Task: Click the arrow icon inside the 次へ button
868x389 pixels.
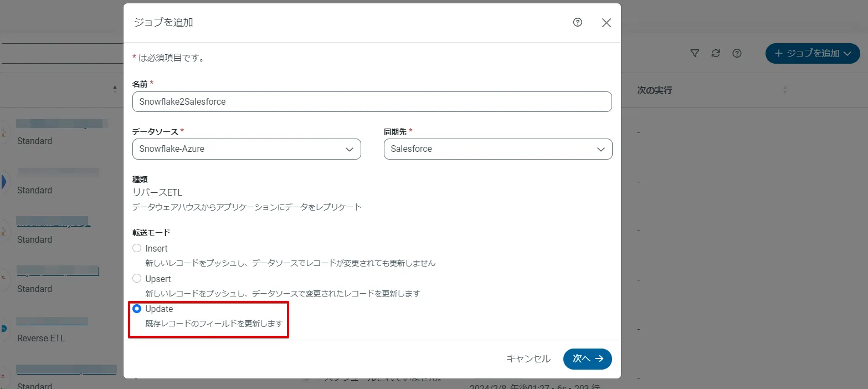Action: pos(600,359)
